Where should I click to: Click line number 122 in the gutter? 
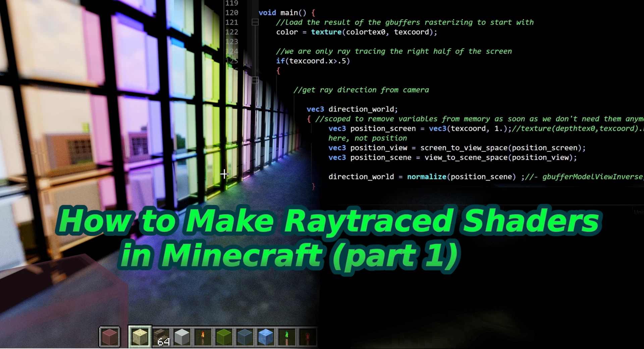point(231,32)
